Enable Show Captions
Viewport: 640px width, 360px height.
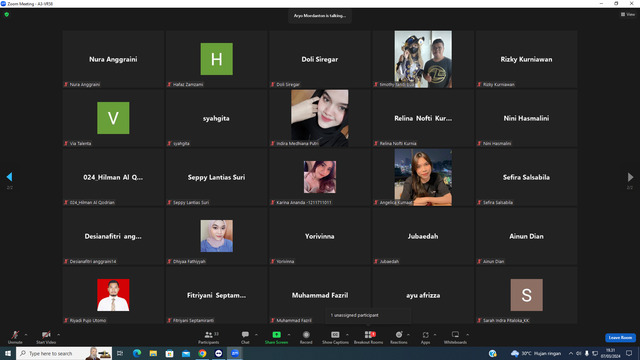335,337
